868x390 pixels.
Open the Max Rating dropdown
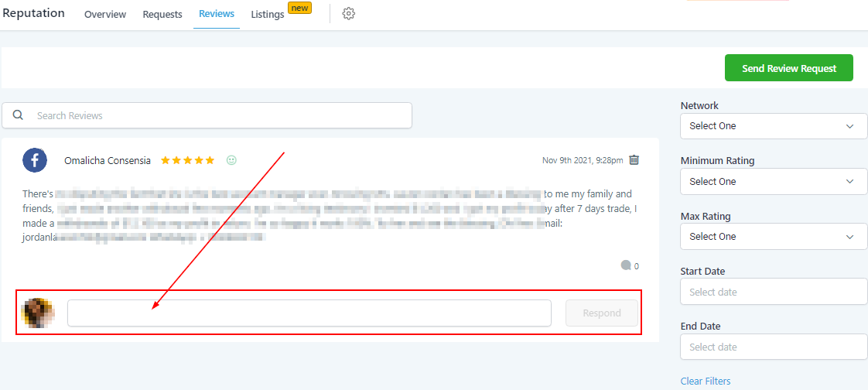pyautogui.click(x=773, y=237)
